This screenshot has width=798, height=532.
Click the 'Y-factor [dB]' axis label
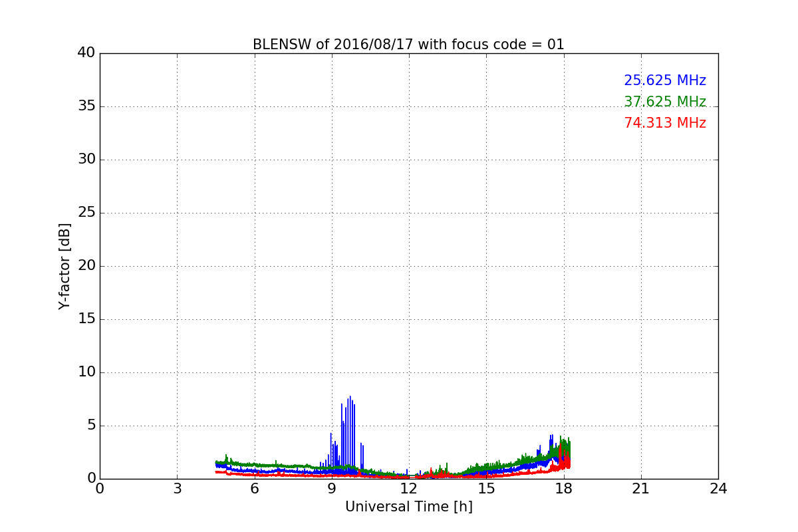pos(65,266)
